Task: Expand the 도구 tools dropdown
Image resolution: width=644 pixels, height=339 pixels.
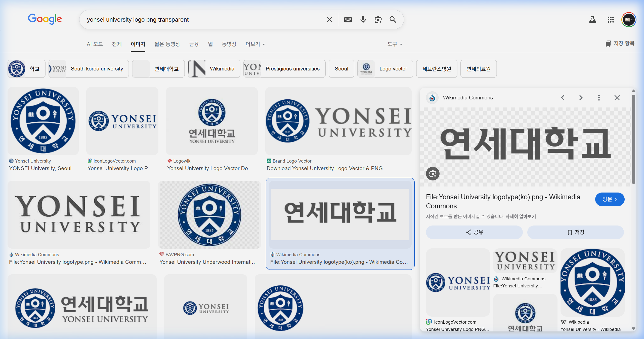Action: tap(395, 44)
